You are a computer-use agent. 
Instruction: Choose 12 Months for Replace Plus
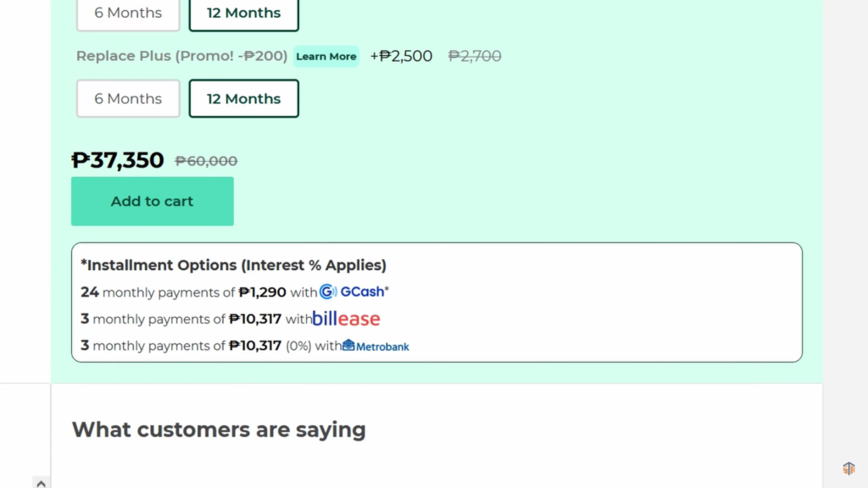[243, 98]
